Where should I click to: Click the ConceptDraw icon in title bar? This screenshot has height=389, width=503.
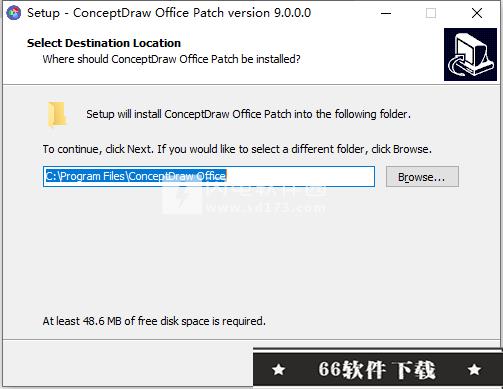tap(14, 13)
